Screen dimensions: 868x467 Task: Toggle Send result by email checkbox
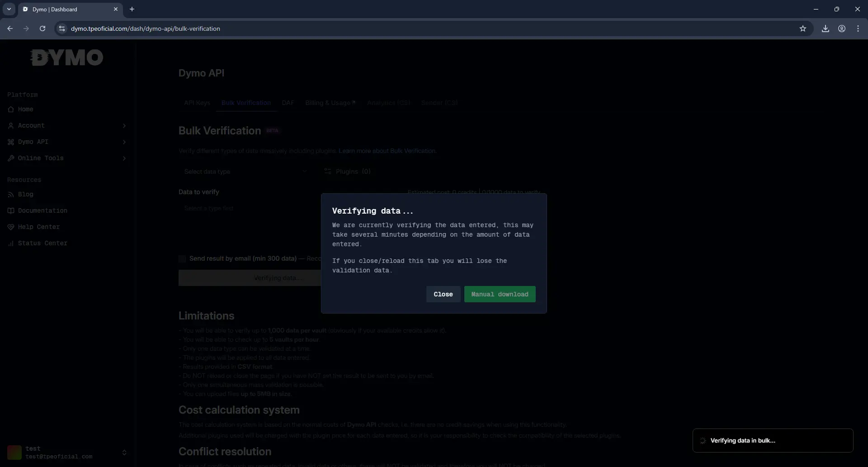182,259
